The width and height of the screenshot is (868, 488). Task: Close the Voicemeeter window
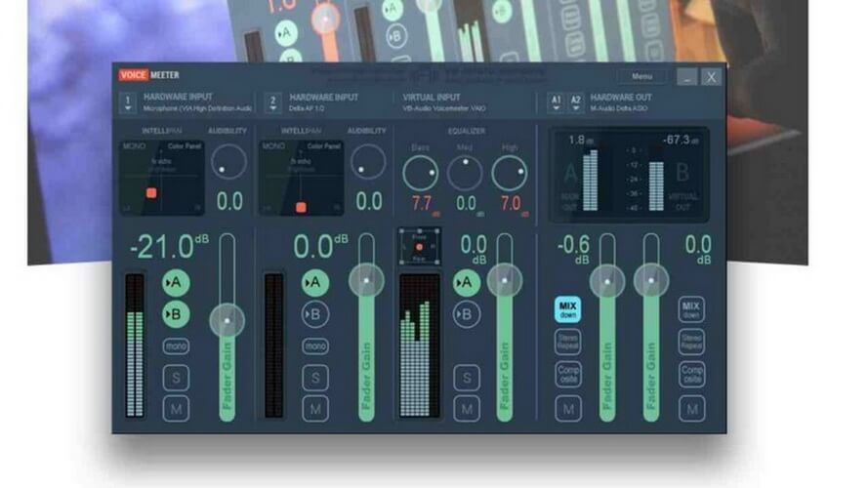coord(711,76)
